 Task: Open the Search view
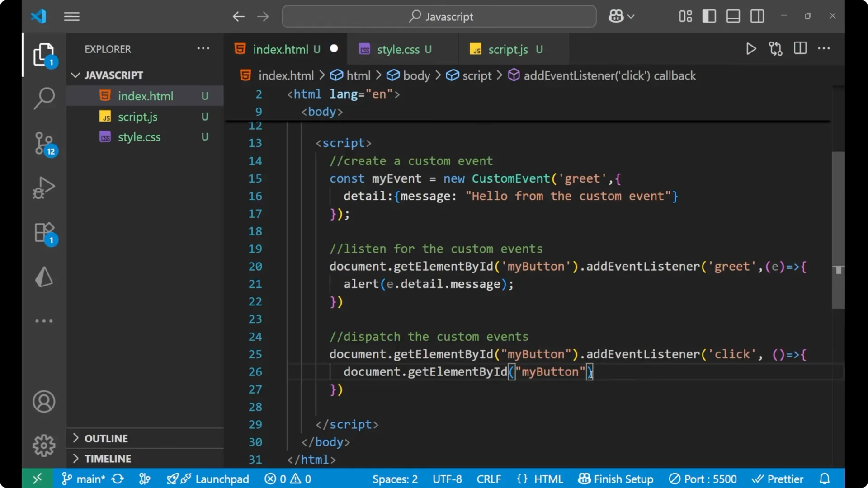tap(44, 98)
